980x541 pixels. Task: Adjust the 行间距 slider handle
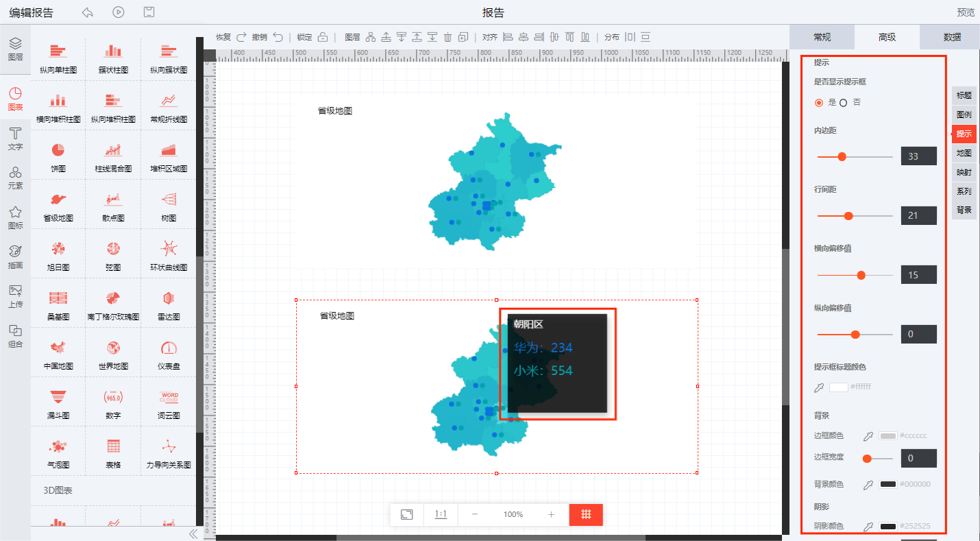[x=848, y=216]
